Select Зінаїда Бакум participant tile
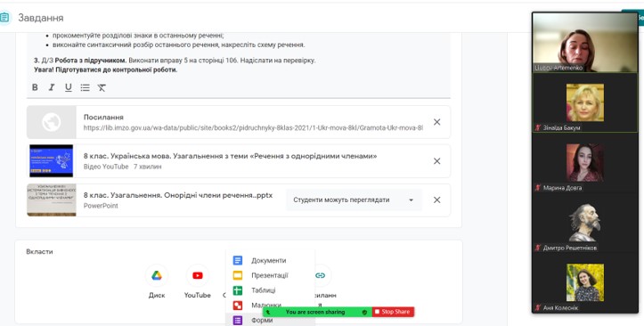This screenshot has height=326, width=644. [585, 102]
